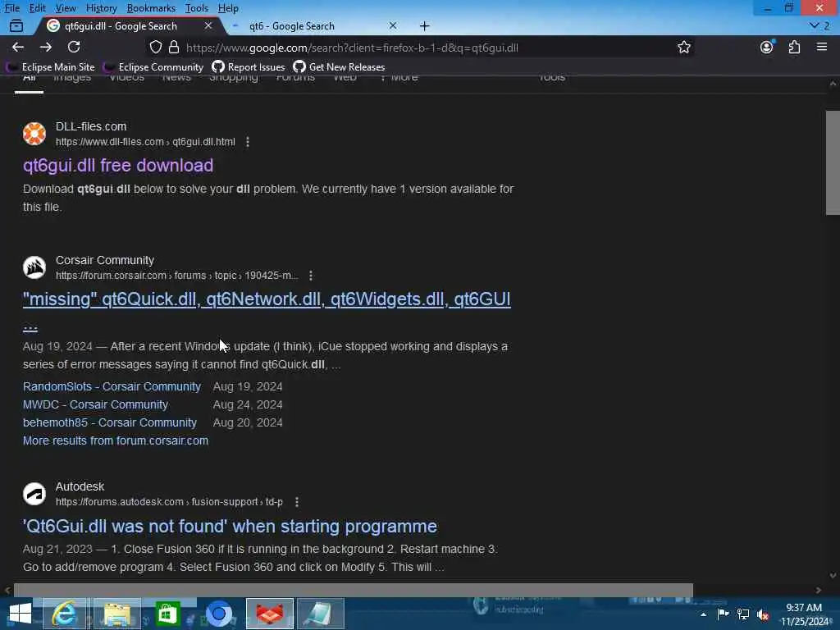Open the Windows Store taskbar icon
Screen dimensions: 840x630
tap(167, 614)
